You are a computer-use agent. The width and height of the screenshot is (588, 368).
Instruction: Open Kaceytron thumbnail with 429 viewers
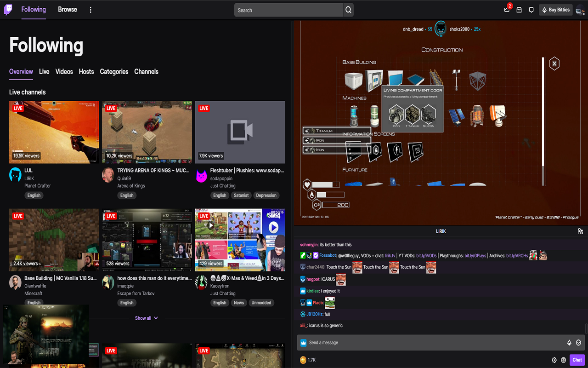pos(240,240)
